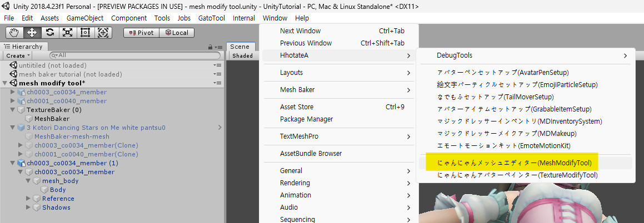Open the Shaded draw mode dropdown

click(x=243, y=55)
